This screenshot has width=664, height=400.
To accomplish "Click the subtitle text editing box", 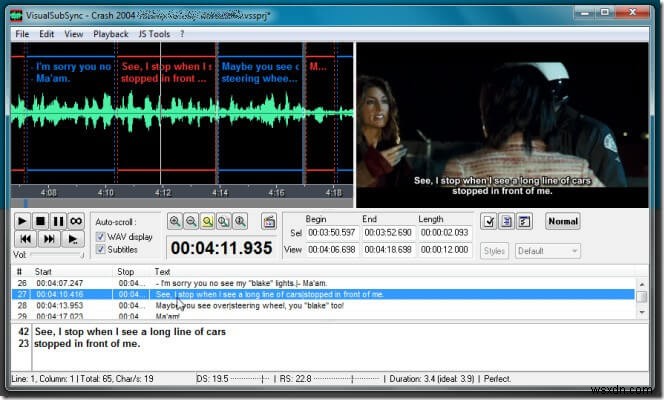I will tap(340, 347).
